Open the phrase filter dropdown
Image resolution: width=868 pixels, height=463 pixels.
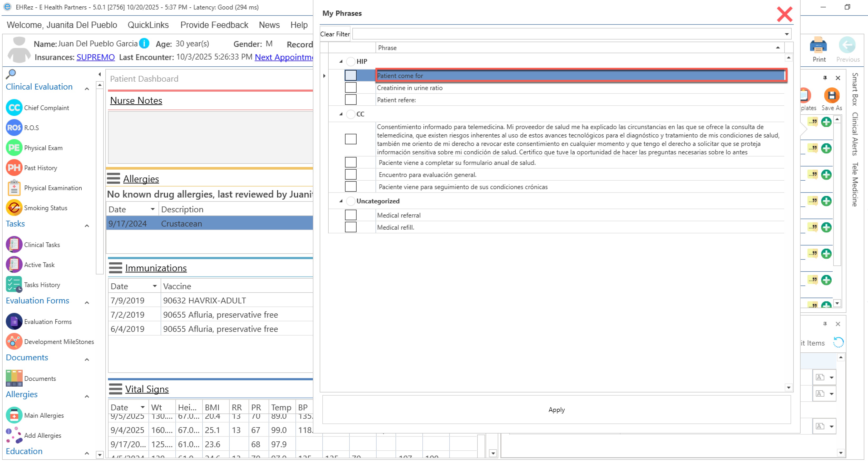(786, 34)
